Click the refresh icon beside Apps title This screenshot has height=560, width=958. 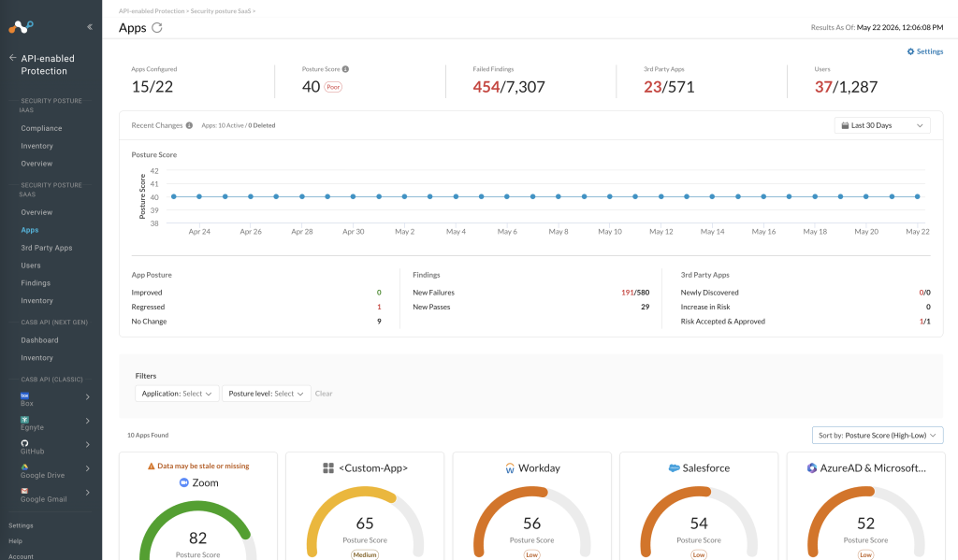[157, 27]
